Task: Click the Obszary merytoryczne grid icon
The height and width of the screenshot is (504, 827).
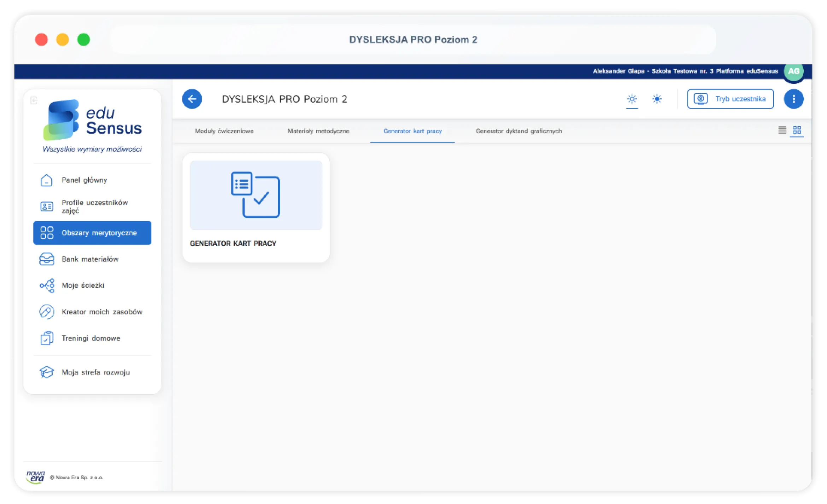Action: click(46, 233)
